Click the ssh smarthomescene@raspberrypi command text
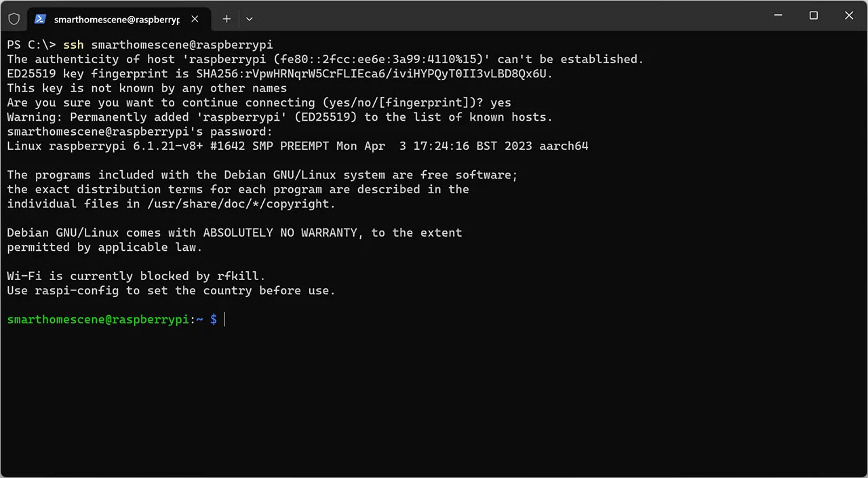This screenshot has height=478, width=868. coord(166,45)
